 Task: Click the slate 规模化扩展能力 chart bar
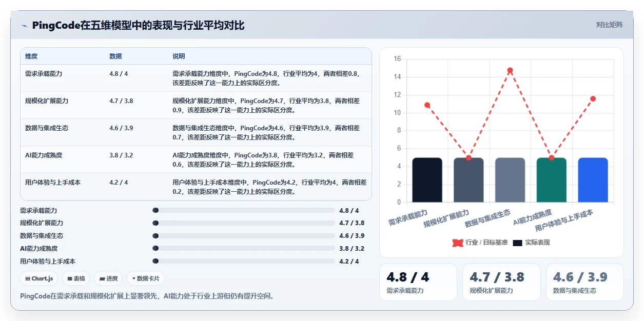click(x=469, y=180)
